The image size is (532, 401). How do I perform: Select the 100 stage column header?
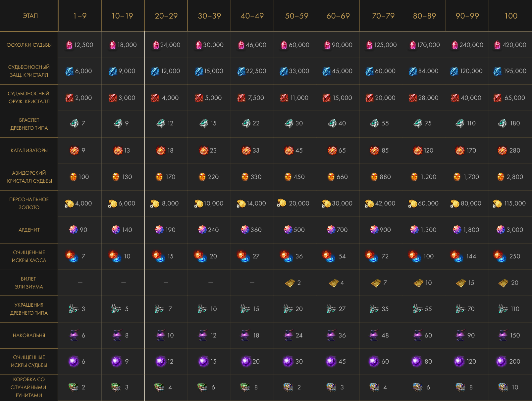pos(510,16)
